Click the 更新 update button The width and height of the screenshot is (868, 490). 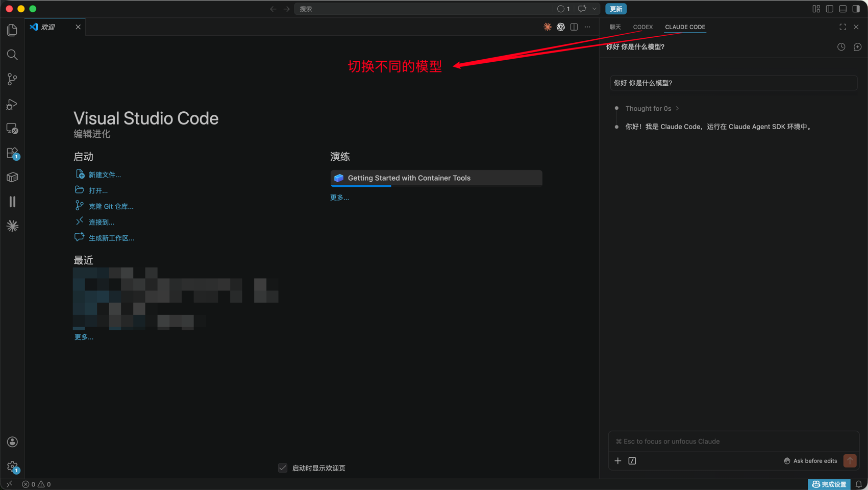616,9
